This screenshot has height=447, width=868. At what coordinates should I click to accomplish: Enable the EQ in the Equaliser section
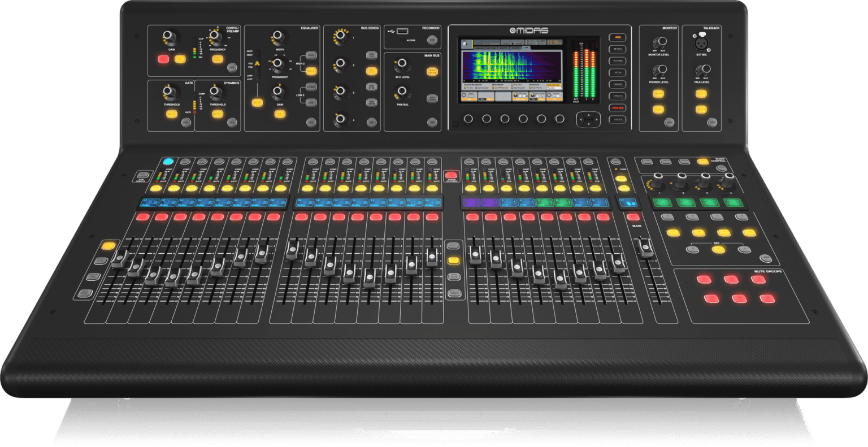pyautogui.click(x=280, y=115)
